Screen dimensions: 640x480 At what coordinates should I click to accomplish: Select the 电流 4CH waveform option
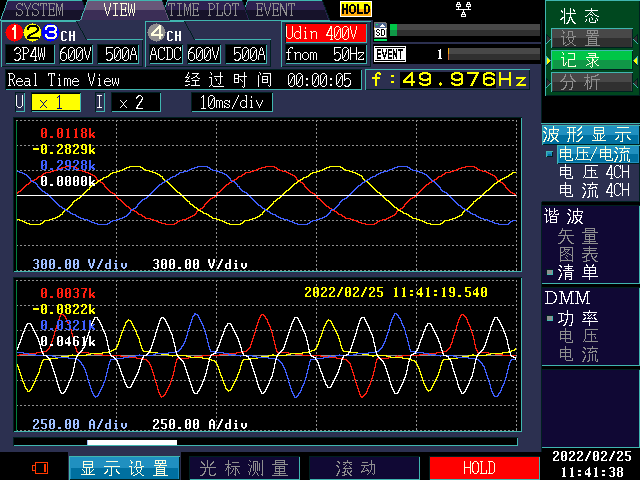(594, 190)
